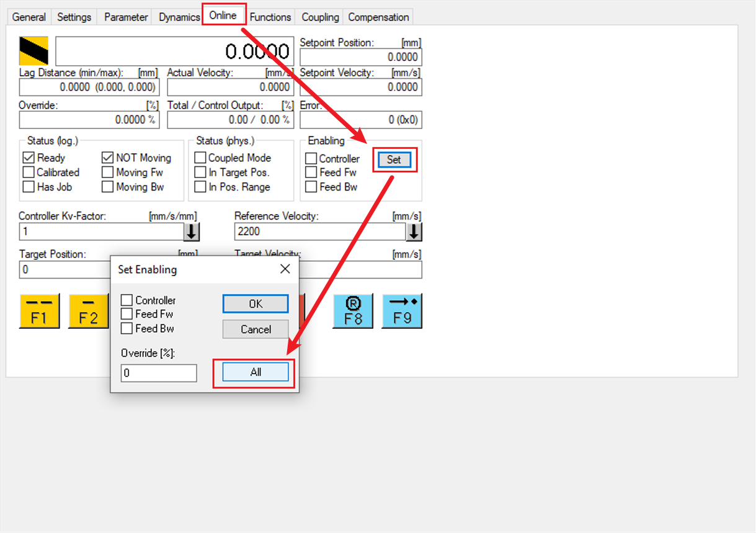The height and width of the screenshot is (533, 756).
Task: Confirm the Set Enabling dialog with OK
Action: [x=256, y=304]
